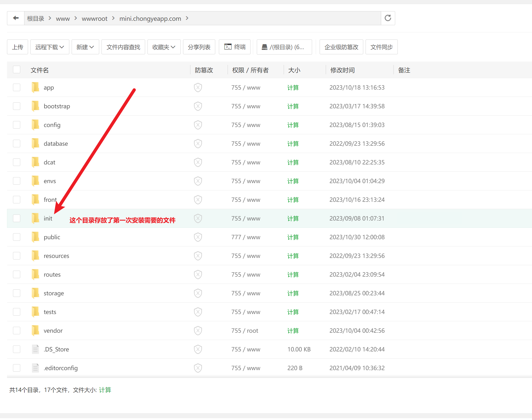Click the shield icon on the public row
The height and width of the screenshot is (420, 532).
tap(198, 237)
